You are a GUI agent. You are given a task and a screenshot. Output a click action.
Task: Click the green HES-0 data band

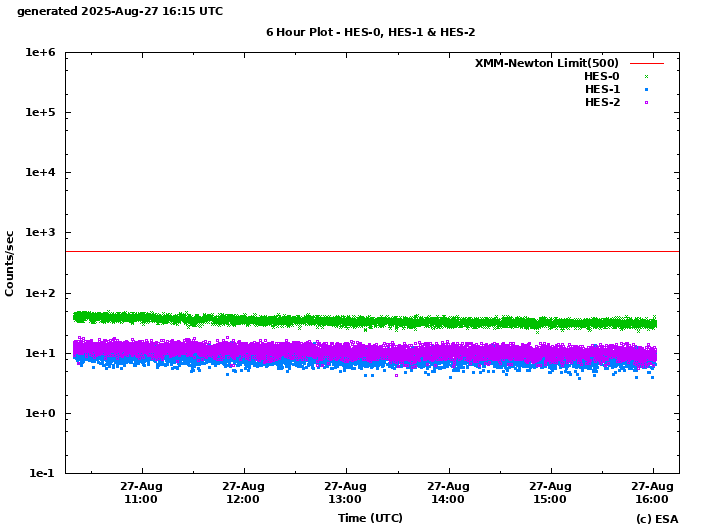(365, 321)
